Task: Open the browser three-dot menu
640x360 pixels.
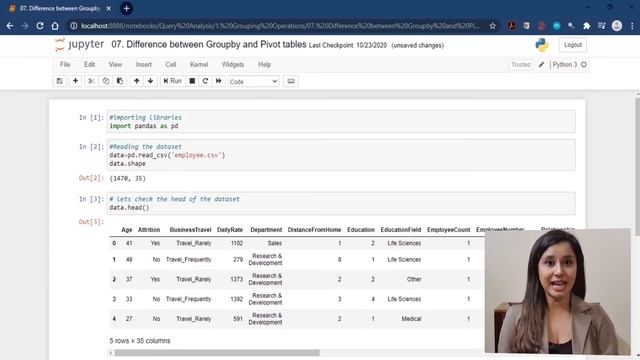Action: [x=632, y=26]
